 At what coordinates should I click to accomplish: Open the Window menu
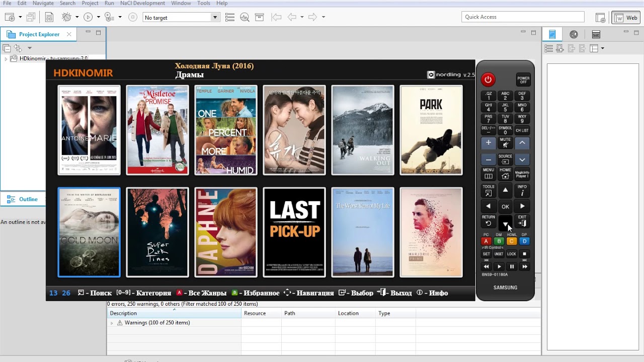[181, 3]
